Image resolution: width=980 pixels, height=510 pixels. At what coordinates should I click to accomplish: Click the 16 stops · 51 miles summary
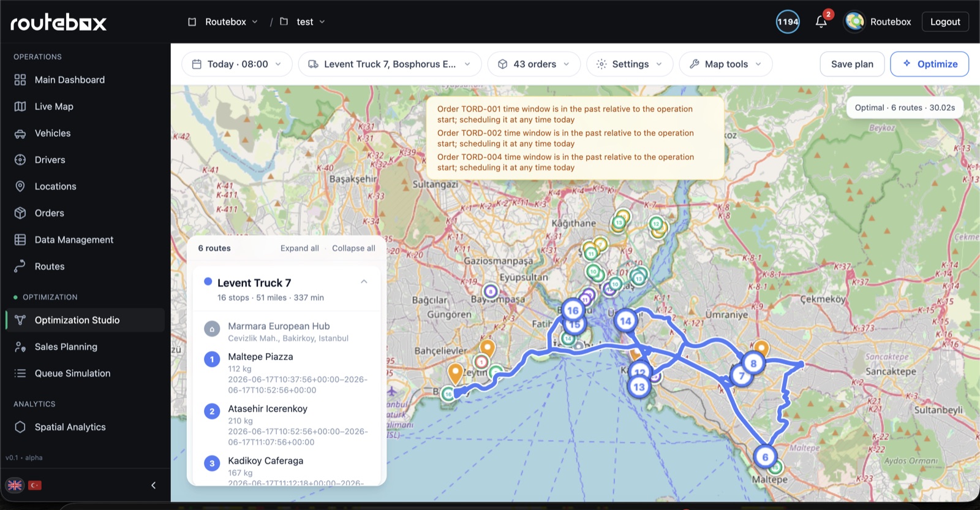[271, 298]
